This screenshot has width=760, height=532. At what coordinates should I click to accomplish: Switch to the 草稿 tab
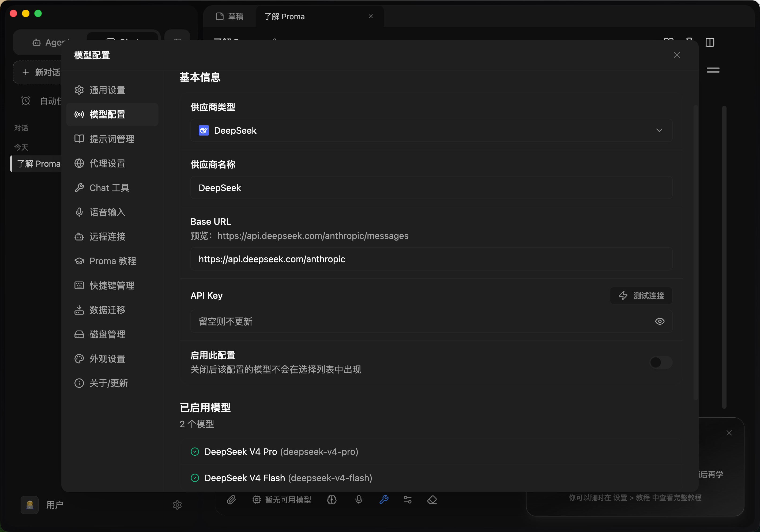(x=230, y=17)
